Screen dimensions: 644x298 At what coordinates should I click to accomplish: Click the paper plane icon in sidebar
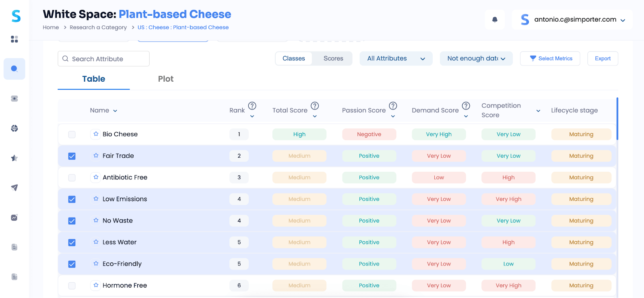[x=14, y=188]
